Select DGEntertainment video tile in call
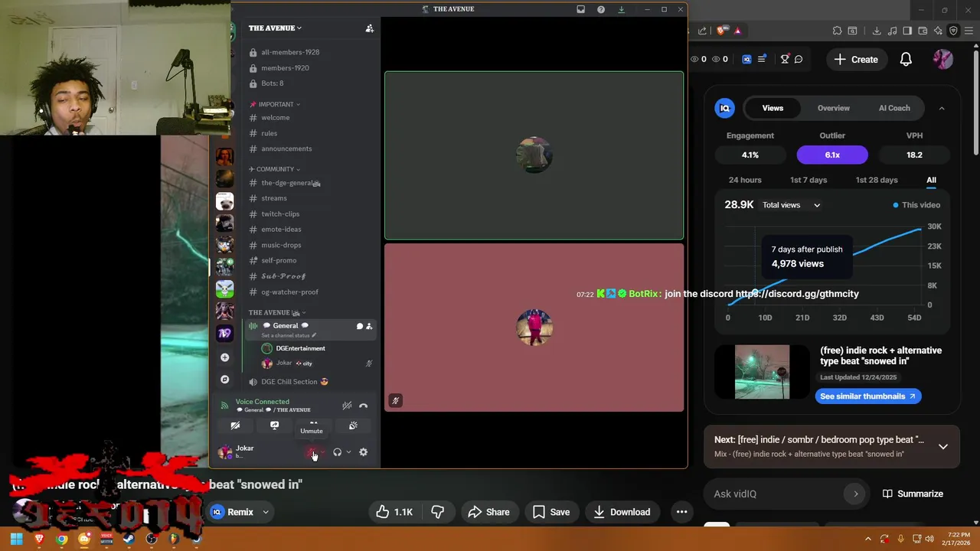Screen dimensions: 980x551 tap(534, 155)
